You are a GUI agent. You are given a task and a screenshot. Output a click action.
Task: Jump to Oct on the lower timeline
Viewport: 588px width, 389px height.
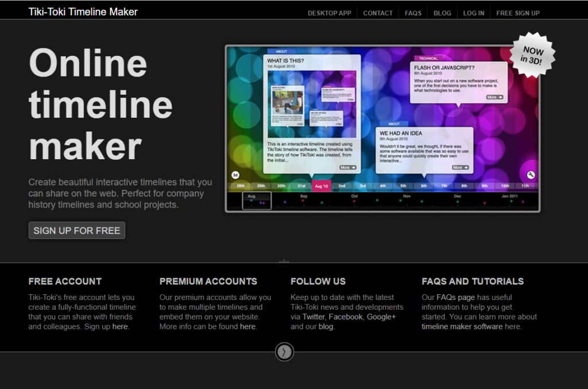point(354,196)
